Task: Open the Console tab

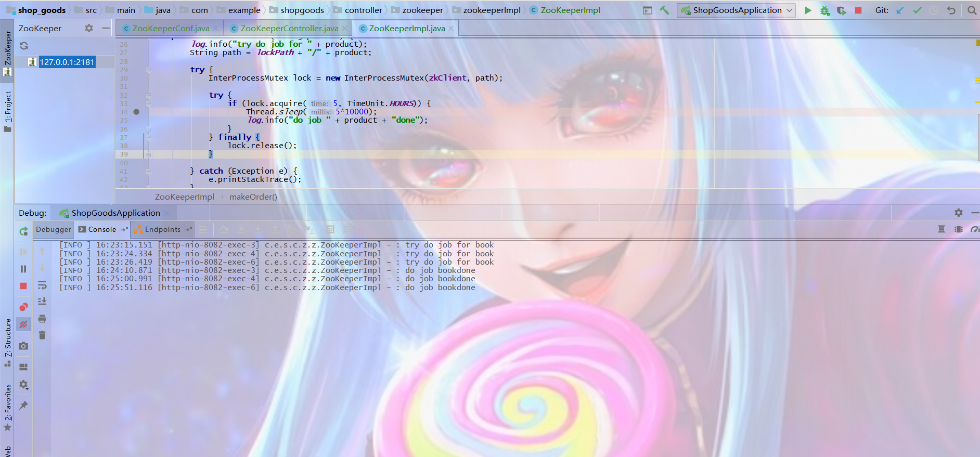Action: point(102,229)
